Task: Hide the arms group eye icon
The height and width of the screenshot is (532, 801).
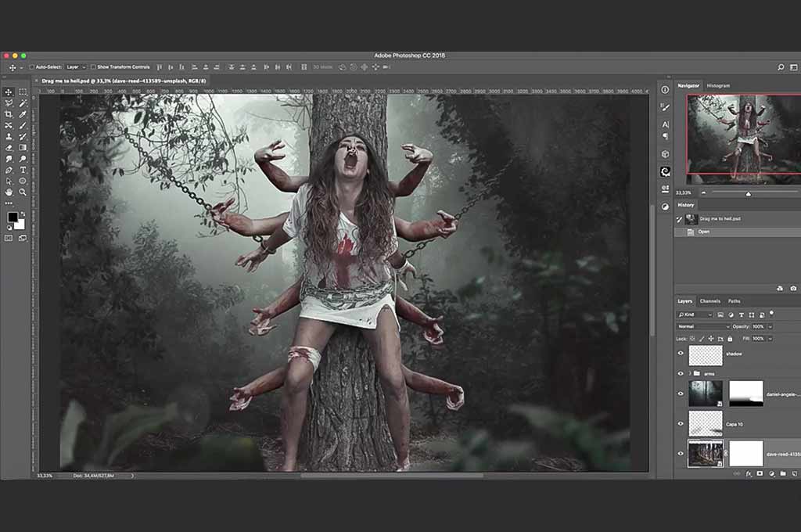Action: 681,374
